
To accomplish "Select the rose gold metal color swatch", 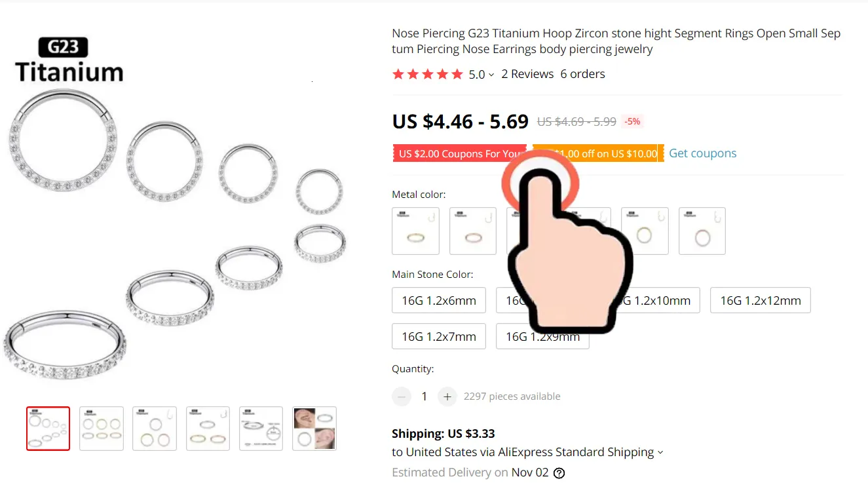I will 473,231.
